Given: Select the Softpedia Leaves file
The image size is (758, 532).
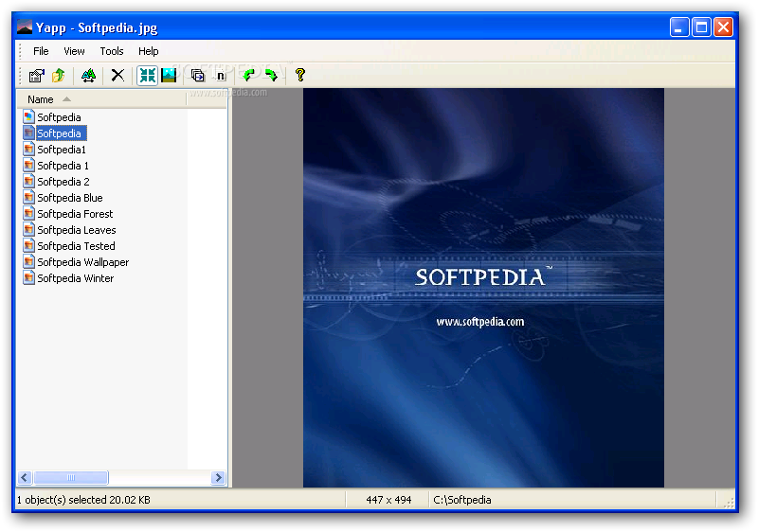Looking at the screenshot, I should point(77,230).
